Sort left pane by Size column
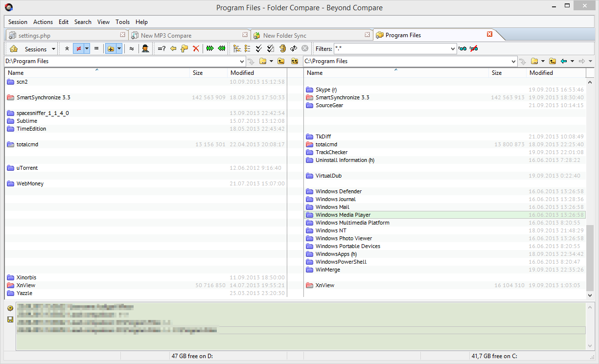Image resolution: width=599 pixels, height=364 pixels. point(209,73)
